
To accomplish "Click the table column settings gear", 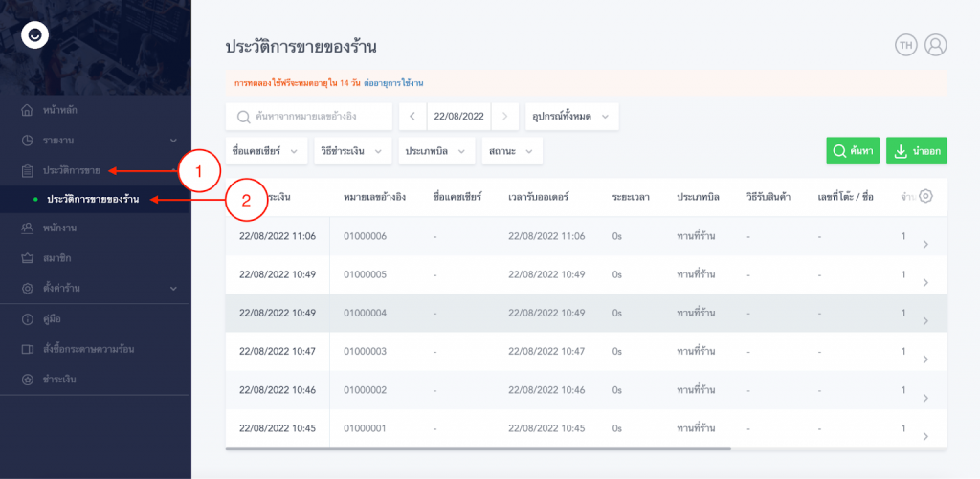I will click(x=924, y=196).
